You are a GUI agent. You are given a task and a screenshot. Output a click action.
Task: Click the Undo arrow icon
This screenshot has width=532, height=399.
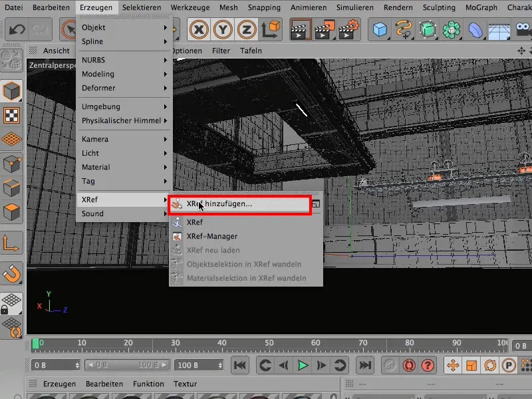17,30
